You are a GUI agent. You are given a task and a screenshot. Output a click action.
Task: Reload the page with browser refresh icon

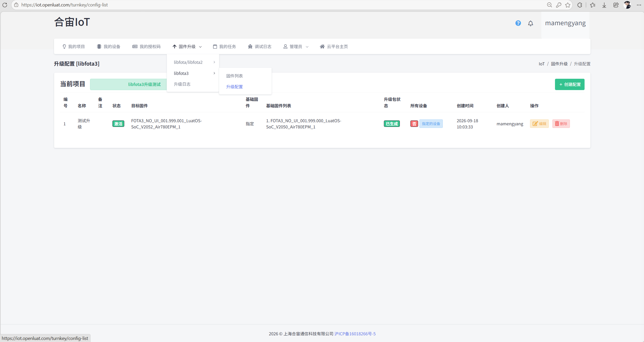(x=5, y=5)
